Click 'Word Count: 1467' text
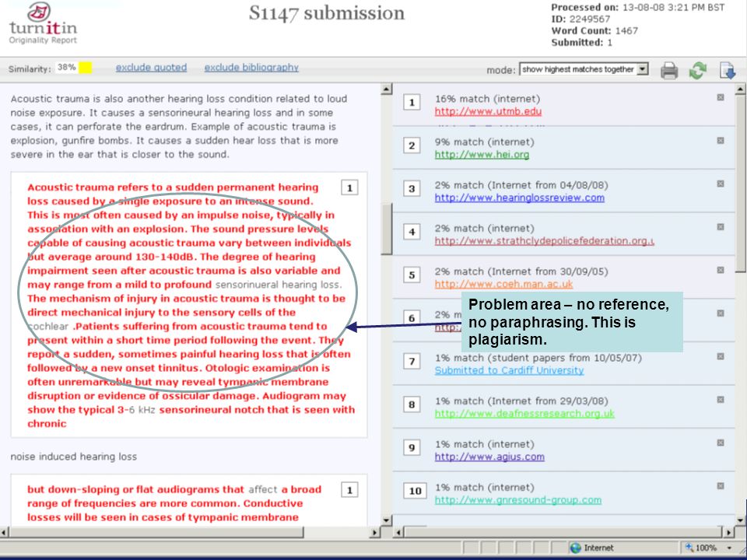 tap(594, 31)
